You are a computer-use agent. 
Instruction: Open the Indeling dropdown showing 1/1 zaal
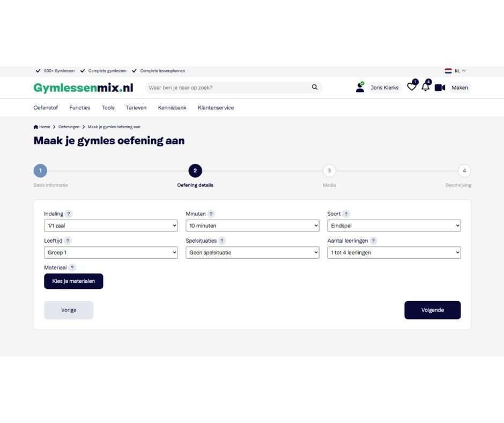click(x=110, y=225)
